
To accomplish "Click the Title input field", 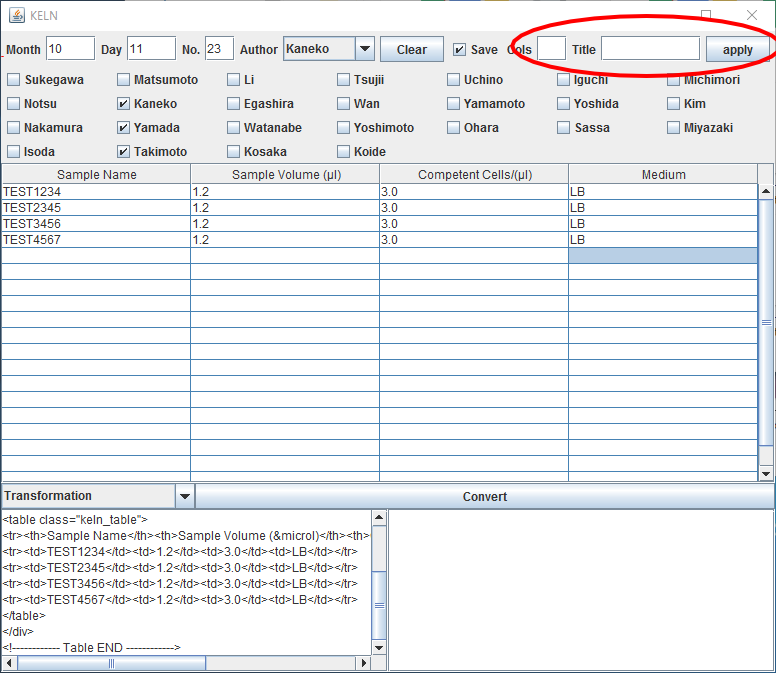I will [650, 48].
